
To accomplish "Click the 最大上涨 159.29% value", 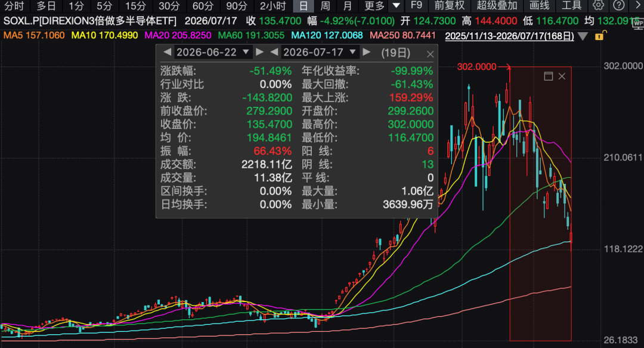I will coord(411,97).
